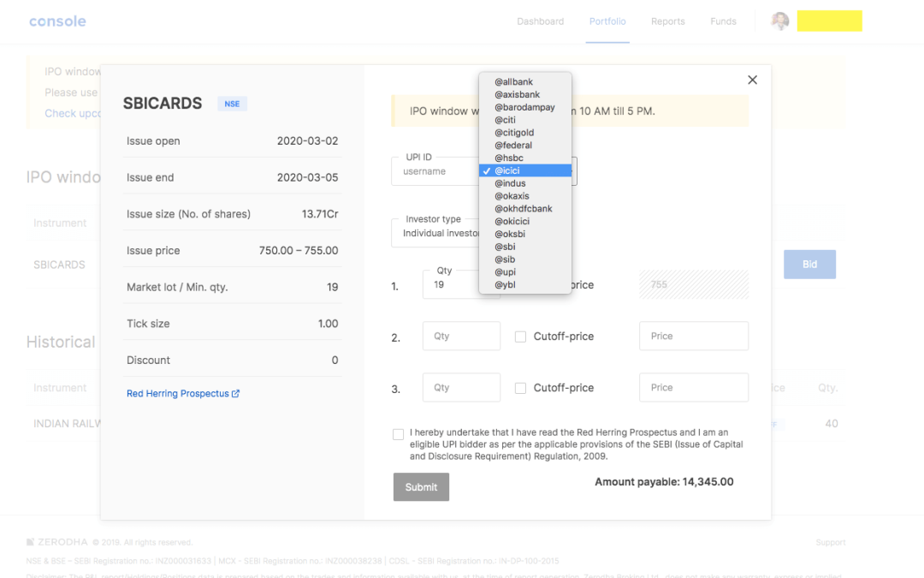924x578 pixels.
Task: Open the Funds tab
Action: pos(723,21)
